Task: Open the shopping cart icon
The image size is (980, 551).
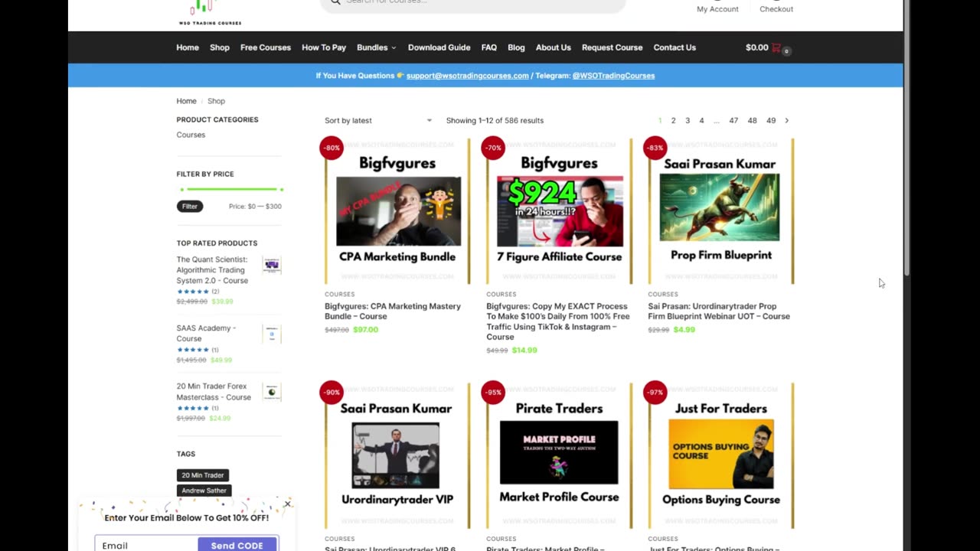Action: point(776,47)
